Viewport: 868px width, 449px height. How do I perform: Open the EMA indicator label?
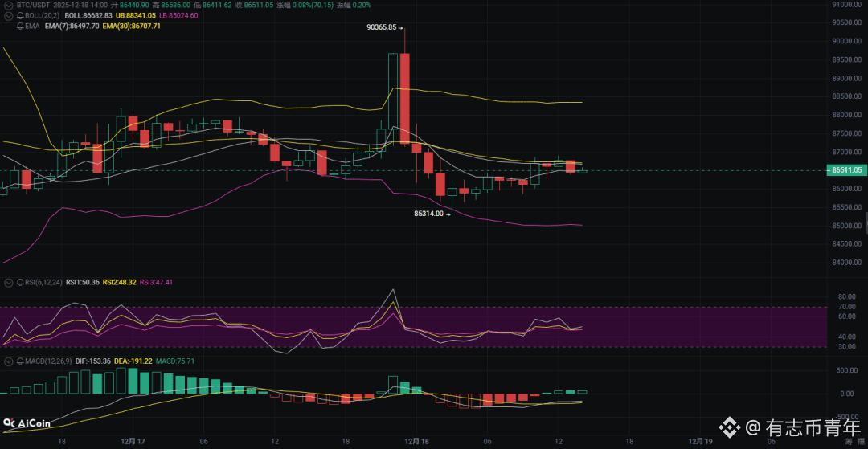(33, 26)
